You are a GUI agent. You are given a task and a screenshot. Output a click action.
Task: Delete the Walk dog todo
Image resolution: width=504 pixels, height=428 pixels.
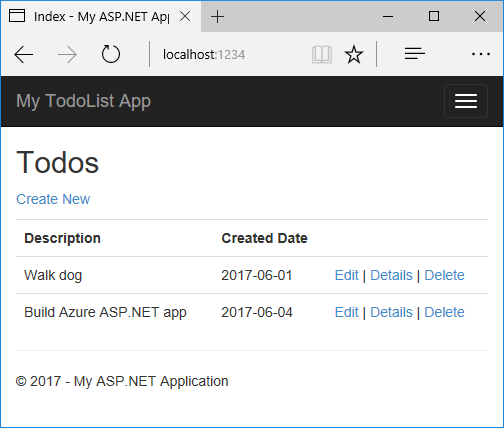444,275
